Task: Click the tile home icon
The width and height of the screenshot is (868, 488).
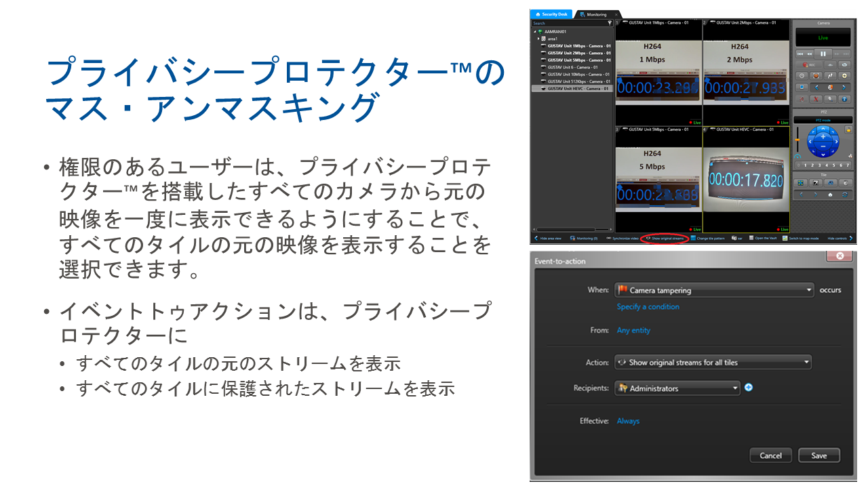Action: click(831, 195)
